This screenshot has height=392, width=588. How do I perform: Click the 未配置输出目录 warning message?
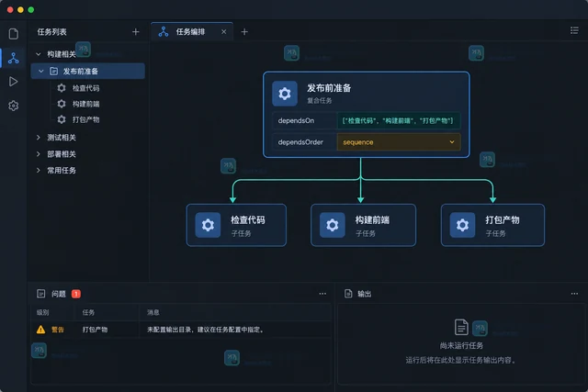pyautogui.click(x=206, y=330)
